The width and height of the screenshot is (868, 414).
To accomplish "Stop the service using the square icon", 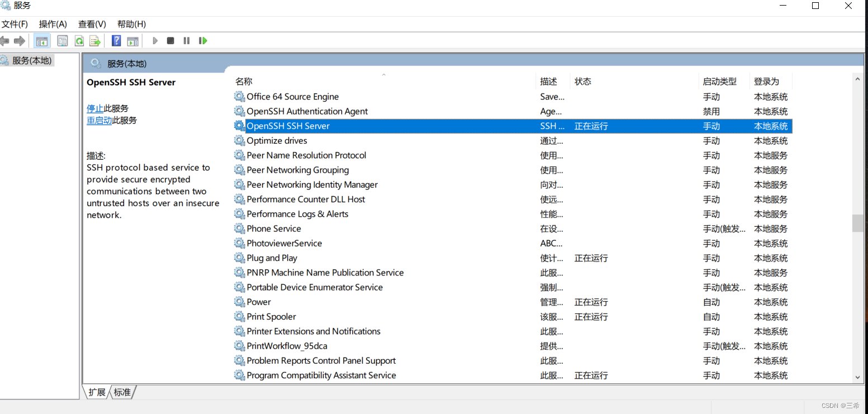I will (x=170, y=40).
